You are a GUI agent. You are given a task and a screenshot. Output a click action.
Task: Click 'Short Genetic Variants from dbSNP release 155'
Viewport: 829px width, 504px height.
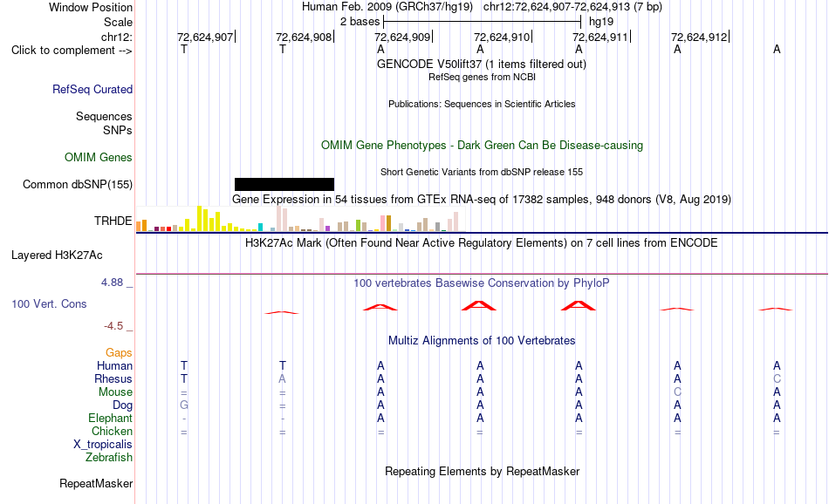click(x=482, y=173)
